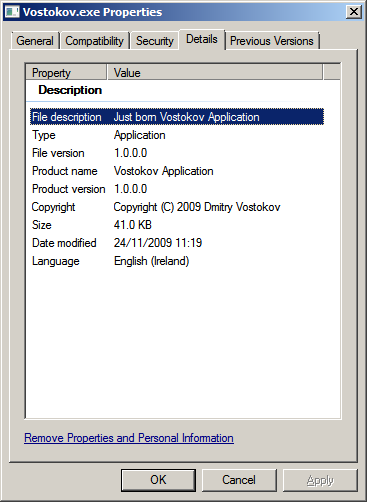Dismiss dialog with the Cancel button
367x502 pixels.
tap(239, 480)
